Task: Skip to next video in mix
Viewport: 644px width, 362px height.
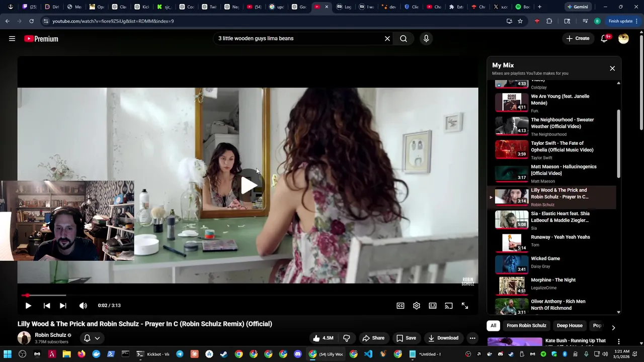Action: [63, 306]
